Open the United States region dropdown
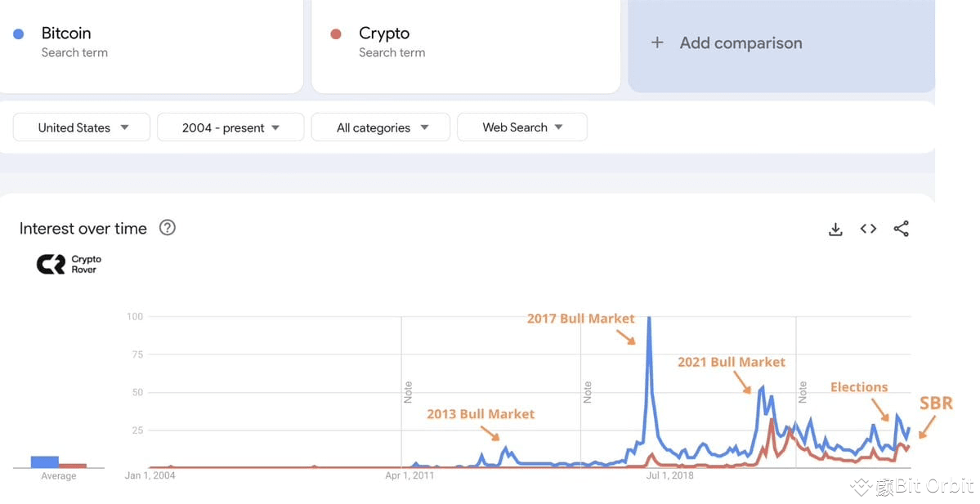The image size is (980, 504). coord(82,127)
